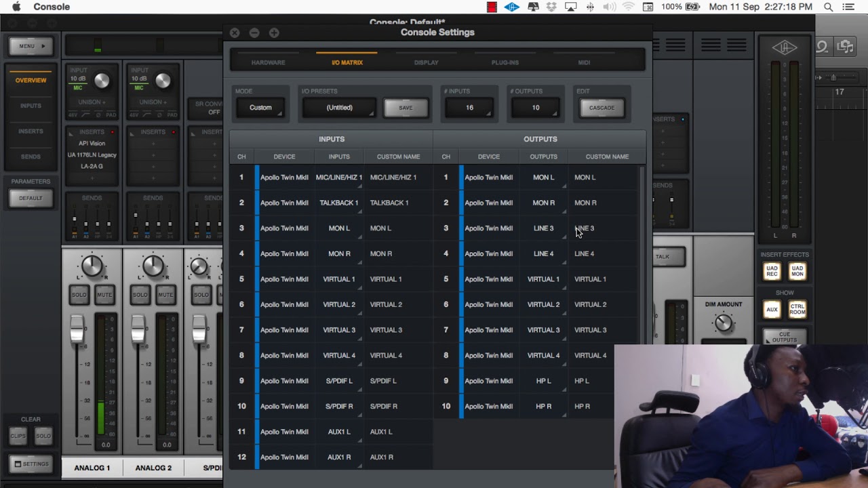Expand the CUE OUTPUTS panel
The width and height of the screenshot is (868, 488).
785,337
